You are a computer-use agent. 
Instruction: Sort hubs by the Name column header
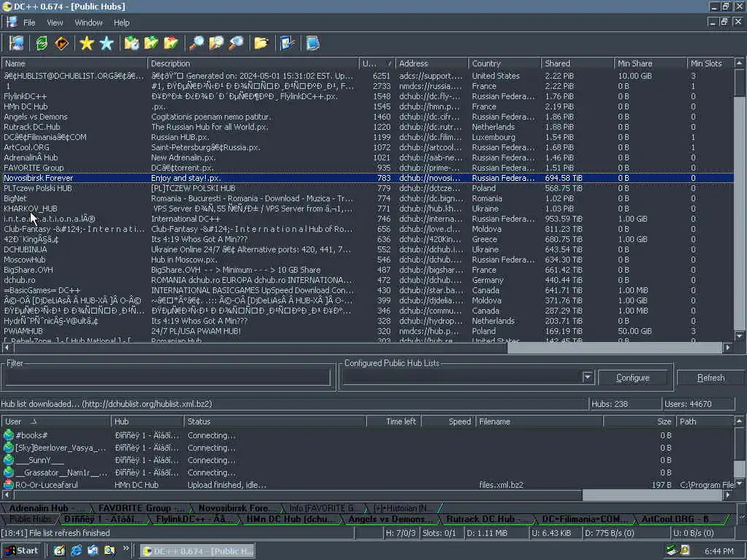[74, 63]
